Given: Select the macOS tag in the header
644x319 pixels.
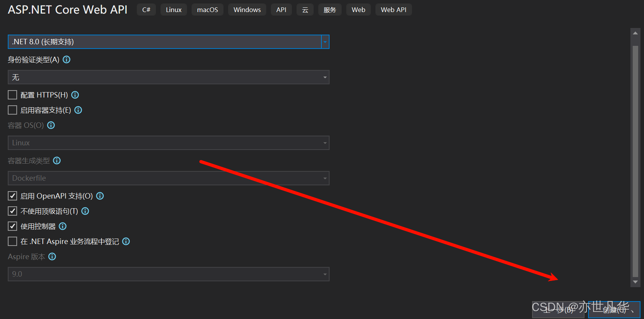Looking at the screenshot, I should pyautogui.click(x=208, y=10).
